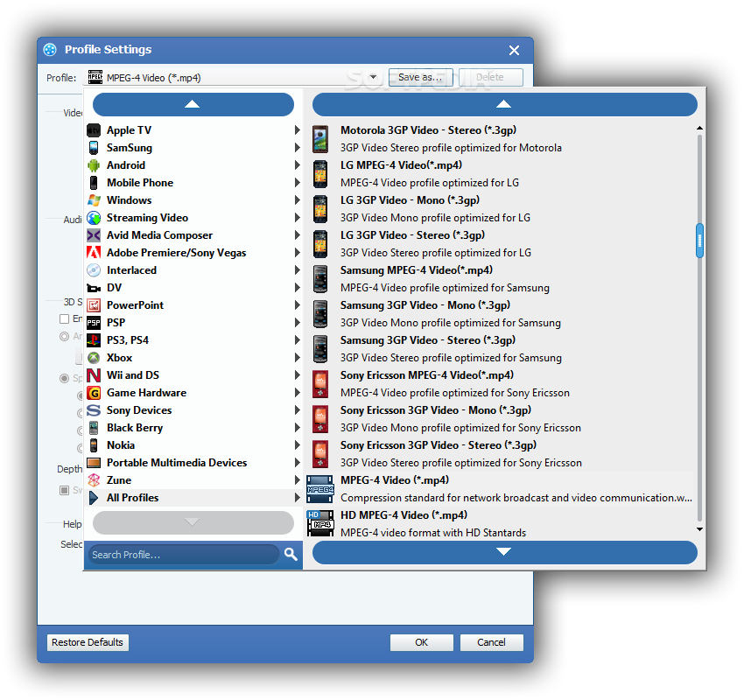Screen dimensions: 744x700
Task: Expand the Apple TV submenu arrow
Action: click(297, 130)
